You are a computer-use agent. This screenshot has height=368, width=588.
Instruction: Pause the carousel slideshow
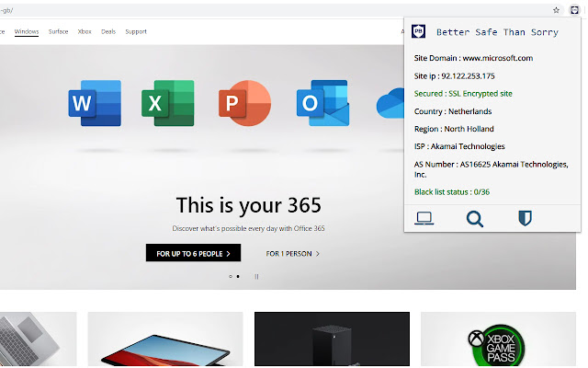256,276
